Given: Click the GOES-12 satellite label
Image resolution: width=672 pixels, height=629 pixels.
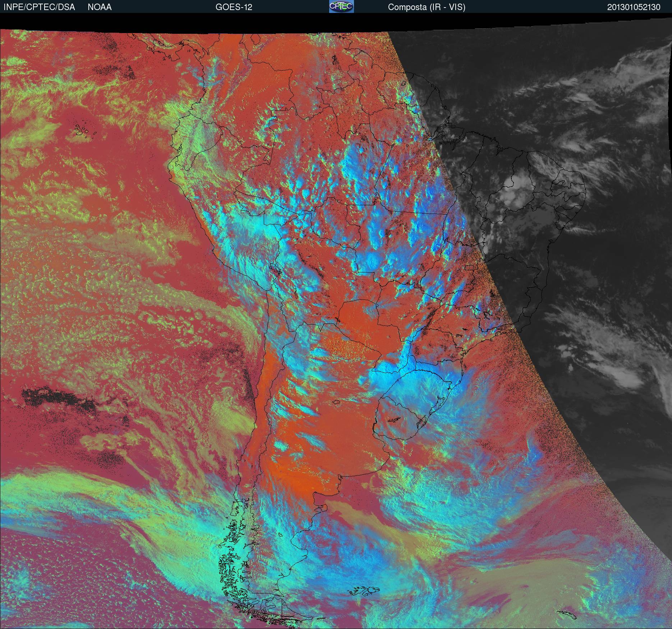Looking at the screenshot, I should coord(234,7).
